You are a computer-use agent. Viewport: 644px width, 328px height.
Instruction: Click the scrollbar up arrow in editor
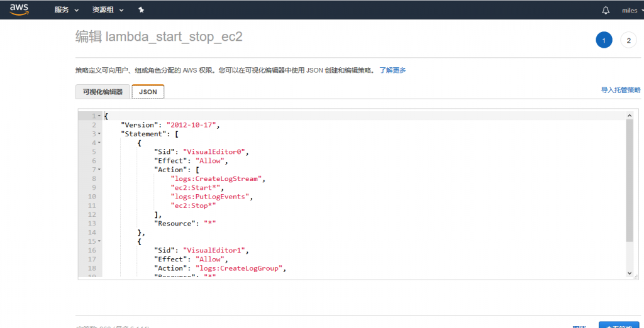coord(629,116)
